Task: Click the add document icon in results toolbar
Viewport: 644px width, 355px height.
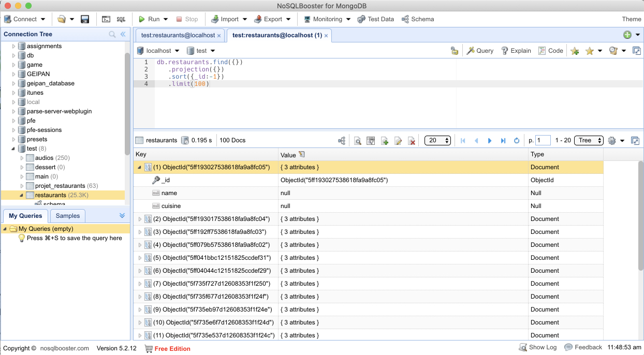Action: [385, 141]
